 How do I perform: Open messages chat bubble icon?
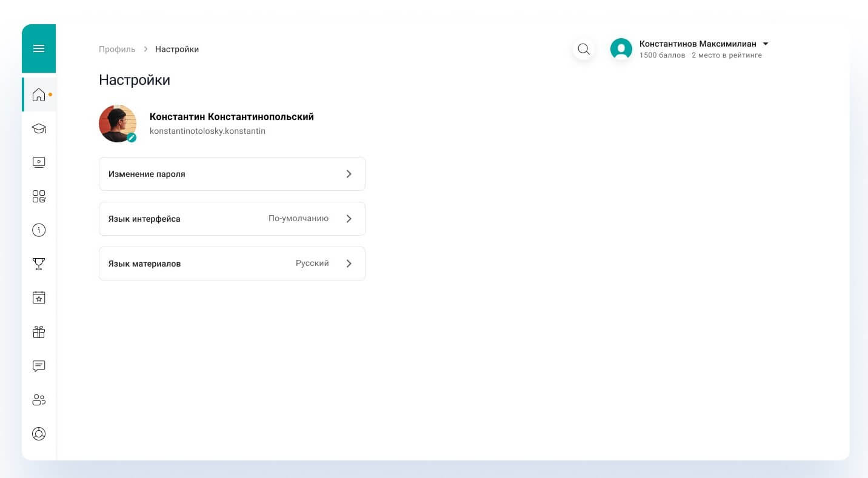pos(39,366)
